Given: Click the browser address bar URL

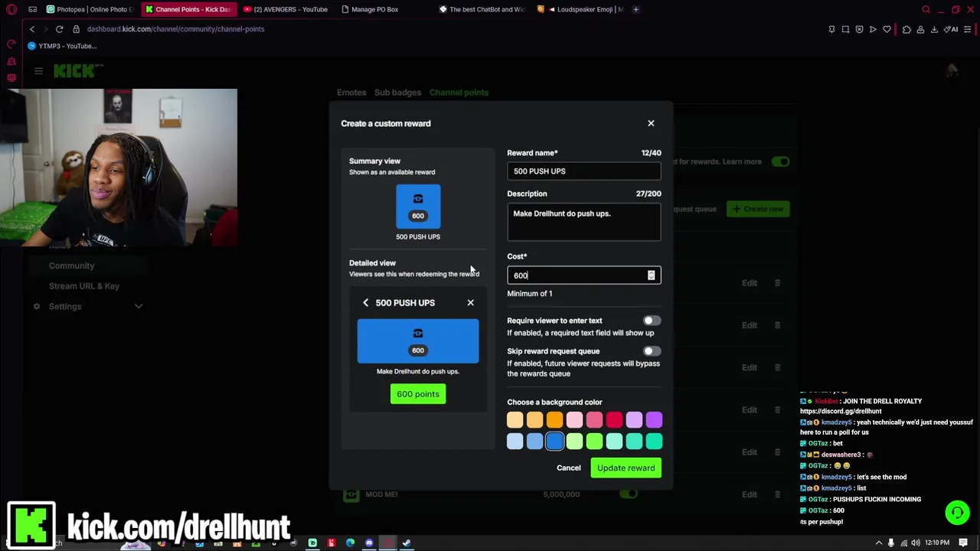Looking at the screenshot, I should pyautogui.click(x=175, y=29).
